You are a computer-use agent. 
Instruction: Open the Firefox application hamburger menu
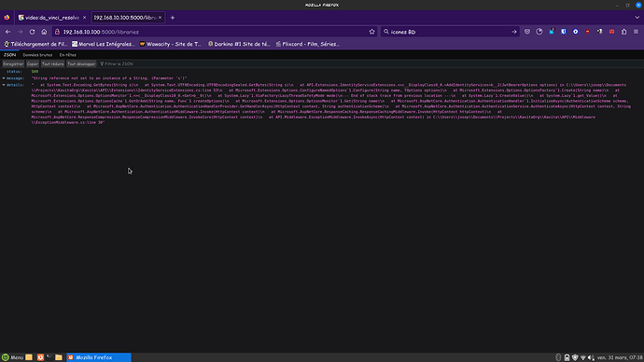(636, 32)
